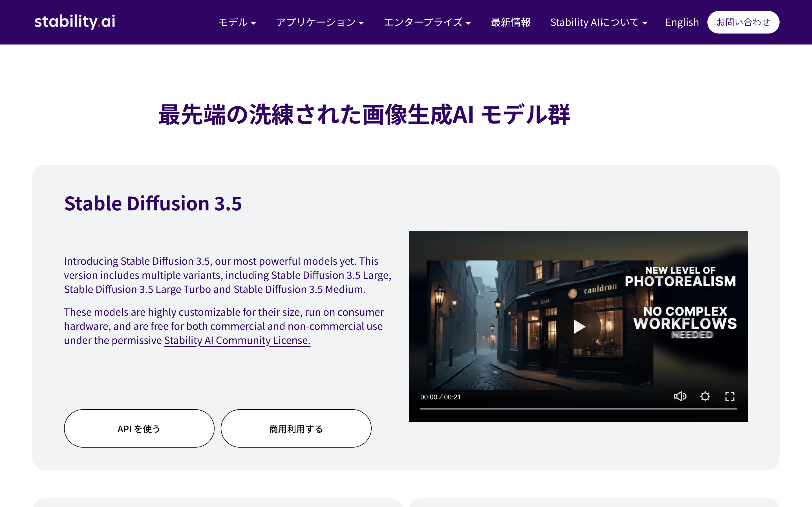Click the stability.ai logo
812x507 pixels.
(75, 22)
